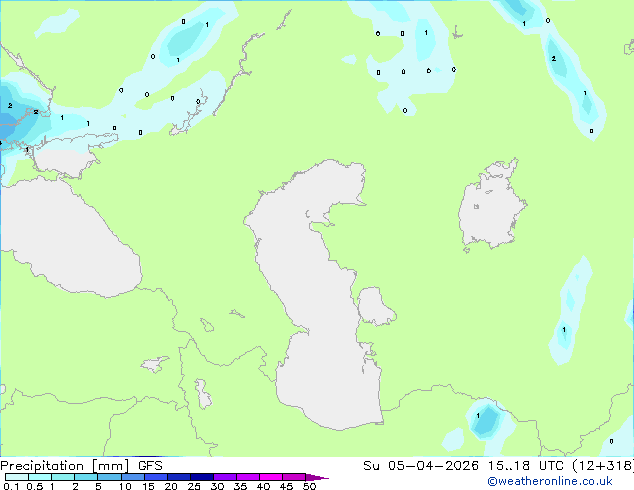The width and height of the screenshot is (634, 490).
Task: Click the above-50 mm arrow at legend end
Action: point(317,477)
